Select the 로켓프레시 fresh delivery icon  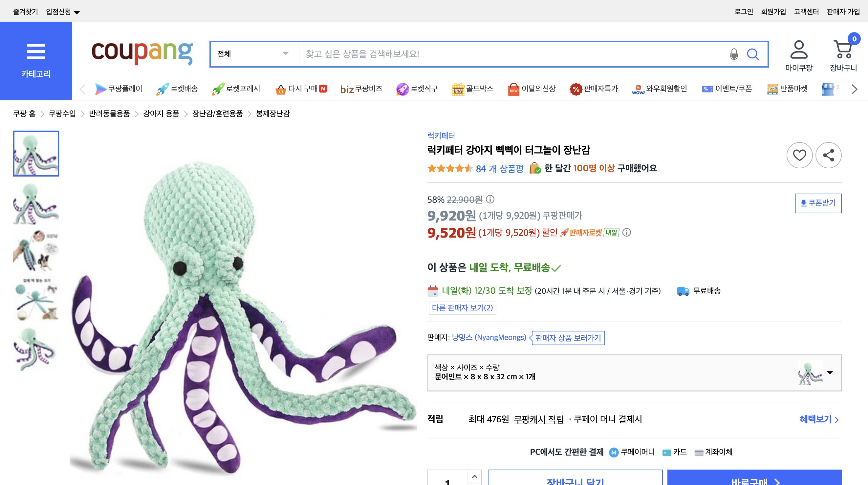point(219,89)
